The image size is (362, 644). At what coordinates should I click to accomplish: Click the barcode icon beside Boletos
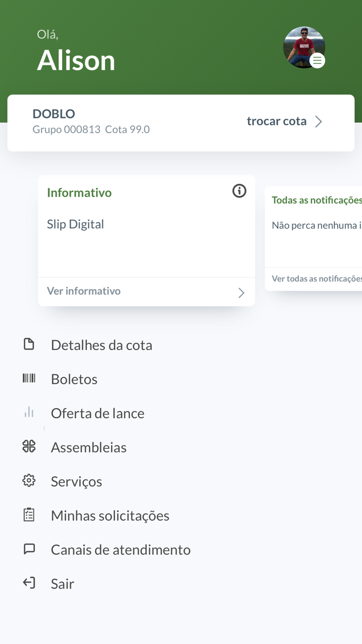point(29,378)
